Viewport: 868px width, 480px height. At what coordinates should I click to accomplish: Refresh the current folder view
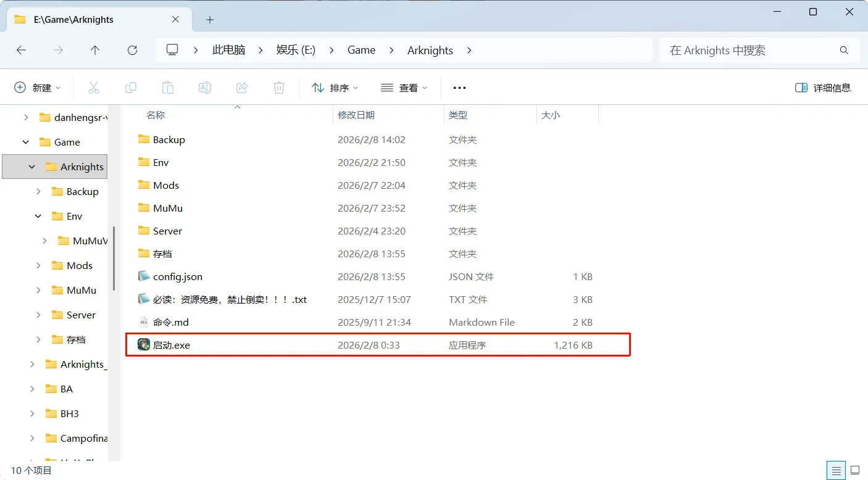click(x=132, y=50)
